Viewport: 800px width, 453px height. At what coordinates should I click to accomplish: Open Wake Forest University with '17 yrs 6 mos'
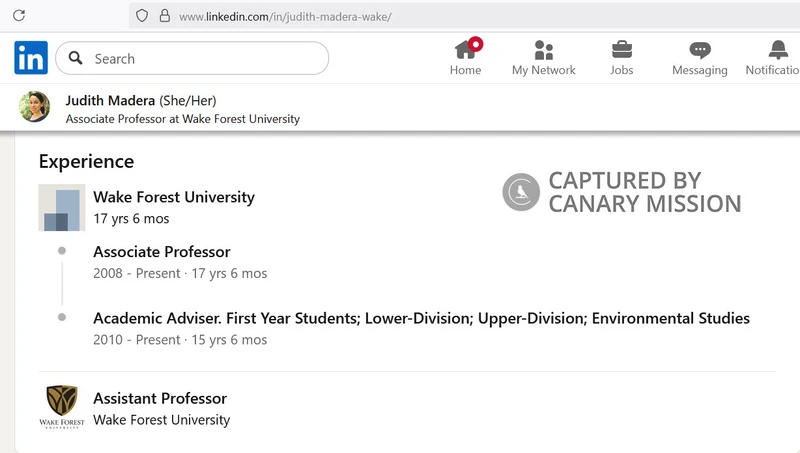(174, 197)
